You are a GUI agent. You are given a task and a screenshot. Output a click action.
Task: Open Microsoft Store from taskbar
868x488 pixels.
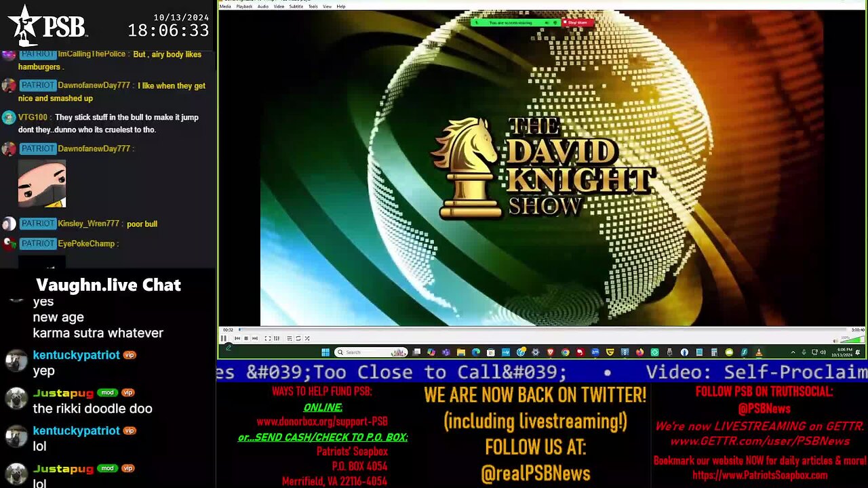[x=491, y=352]
